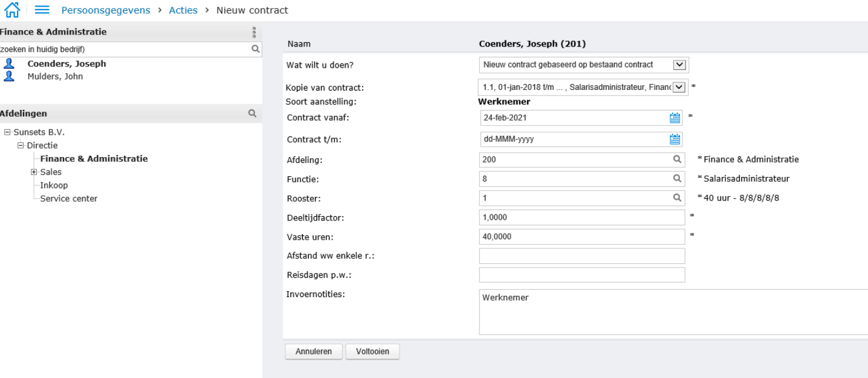Open the 'Wat wilt u doen?' dropdown

(x=678, y=65)
